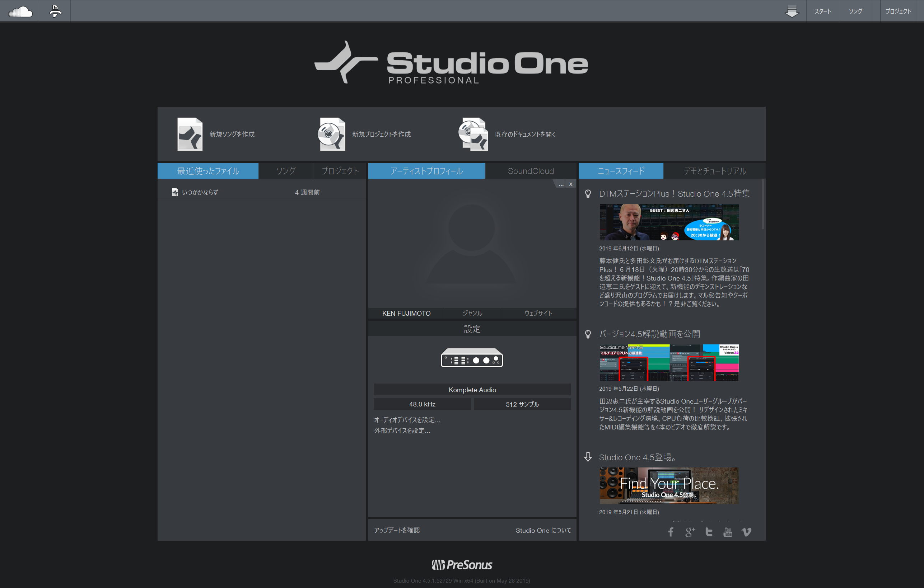The width and height of the screenshot is (924, 588).
Task: Open オーディオデバイスを設定... link
Action: (407, 420)
